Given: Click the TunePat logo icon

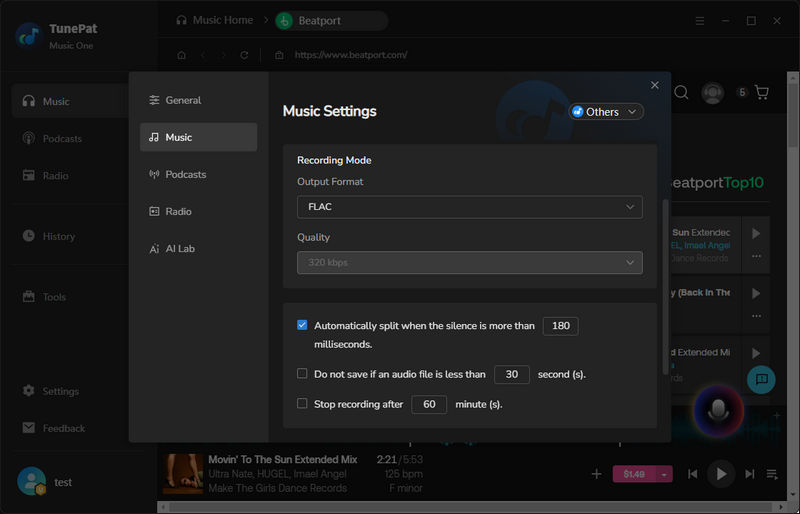Looking at the screenshot, I should coord(29,36).
